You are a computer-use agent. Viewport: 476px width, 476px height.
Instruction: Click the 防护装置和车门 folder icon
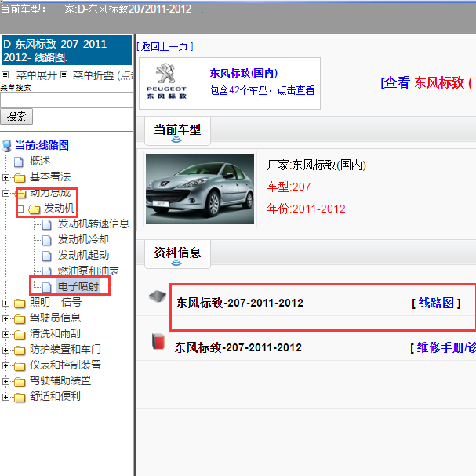click(x=20, y=351)
